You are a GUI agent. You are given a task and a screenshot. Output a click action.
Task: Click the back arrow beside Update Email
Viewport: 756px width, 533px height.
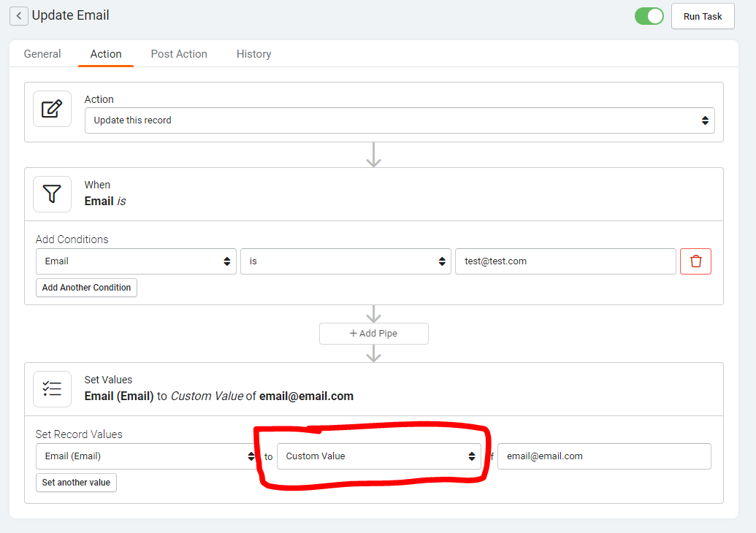pyautogui.click(x=19, y=15)
